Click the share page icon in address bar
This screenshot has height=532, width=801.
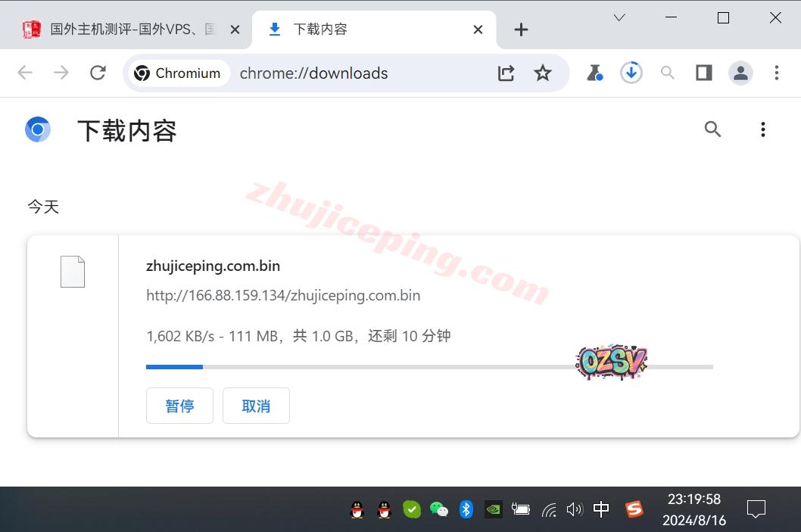pyautogui.click(x=506, y=73)
